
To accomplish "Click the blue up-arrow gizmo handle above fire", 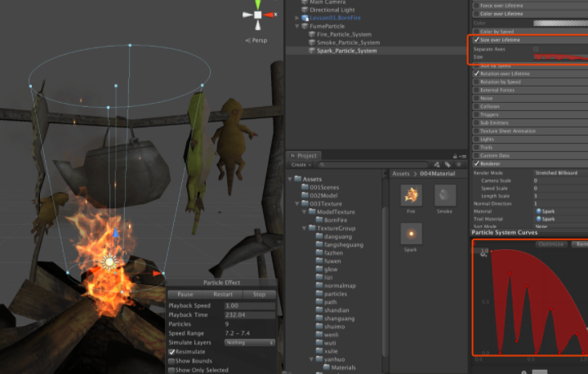I will point(116,233).
